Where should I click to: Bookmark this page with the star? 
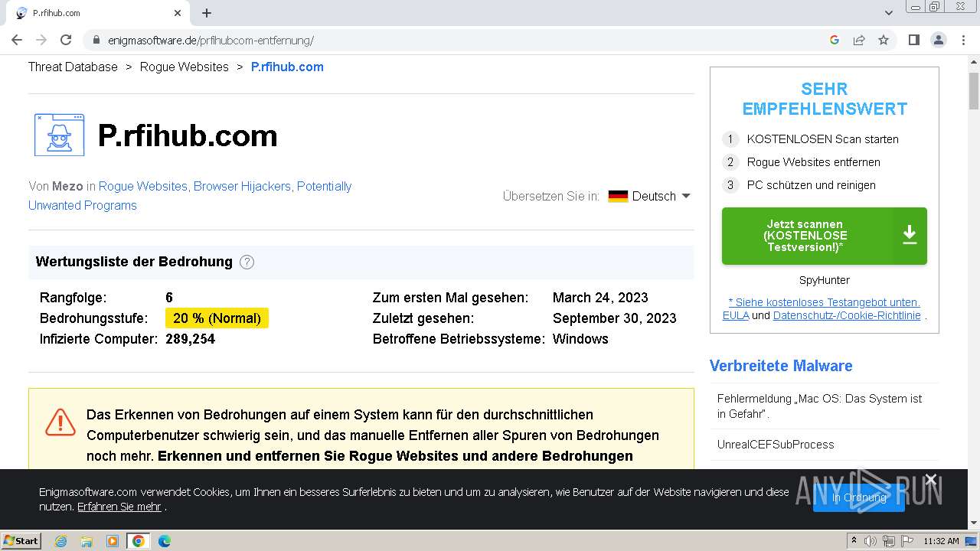click(x=884, y=40)
